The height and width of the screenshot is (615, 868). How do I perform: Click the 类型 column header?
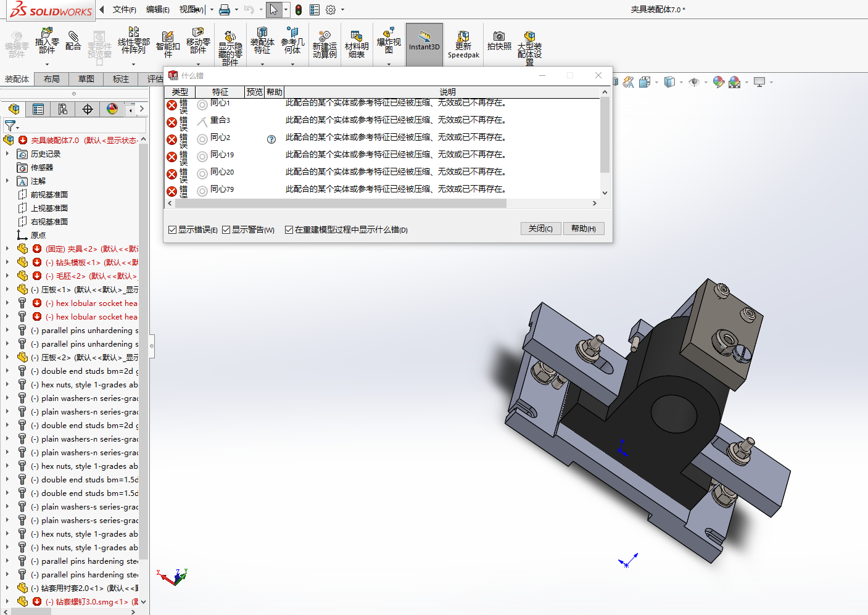point(180,92)
